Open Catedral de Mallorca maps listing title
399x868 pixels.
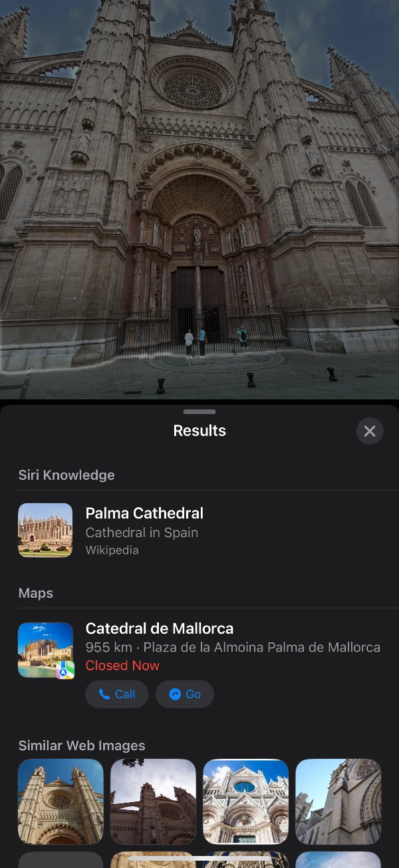coord(160,628)
